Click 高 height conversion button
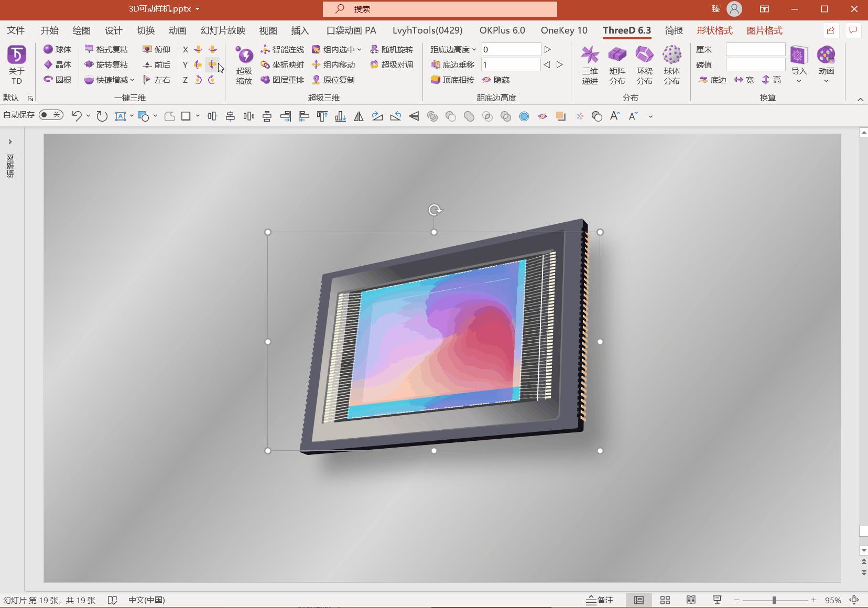 tap(772, 80)
